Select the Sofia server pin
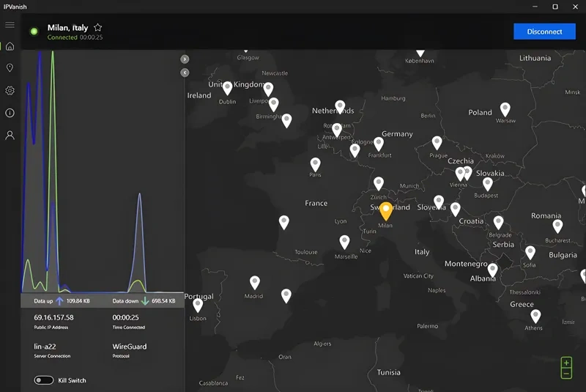The height and width of the screenshot is (392, 586). (x=530, y=253)
